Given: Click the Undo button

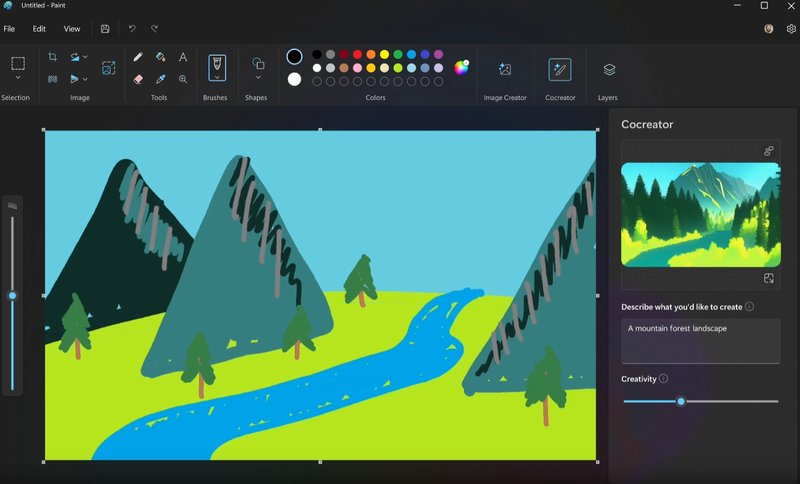Looking at the screenshot, I should pos(132,29).
